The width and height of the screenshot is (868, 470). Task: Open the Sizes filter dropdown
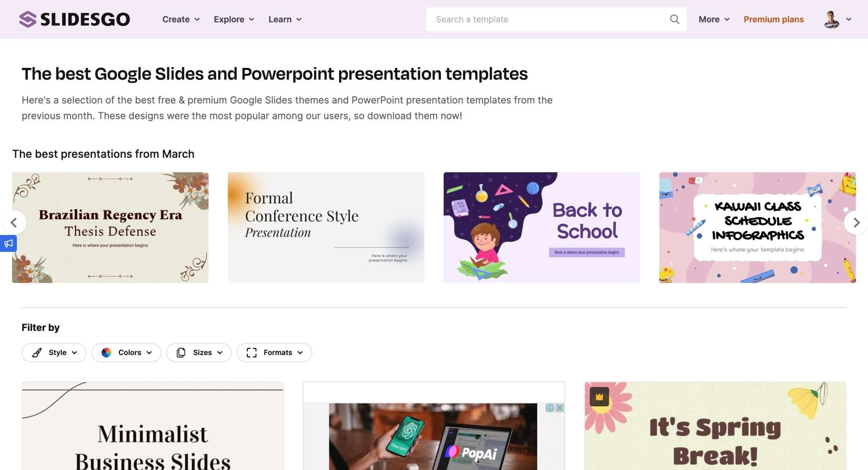point(199,352)
